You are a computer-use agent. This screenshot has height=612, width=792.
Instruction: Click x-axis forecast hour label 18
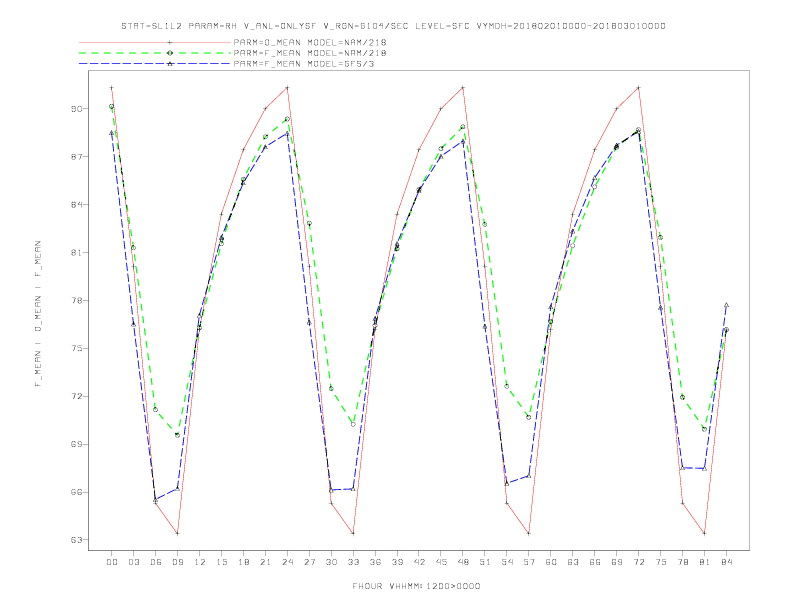(x=243, y=562)
